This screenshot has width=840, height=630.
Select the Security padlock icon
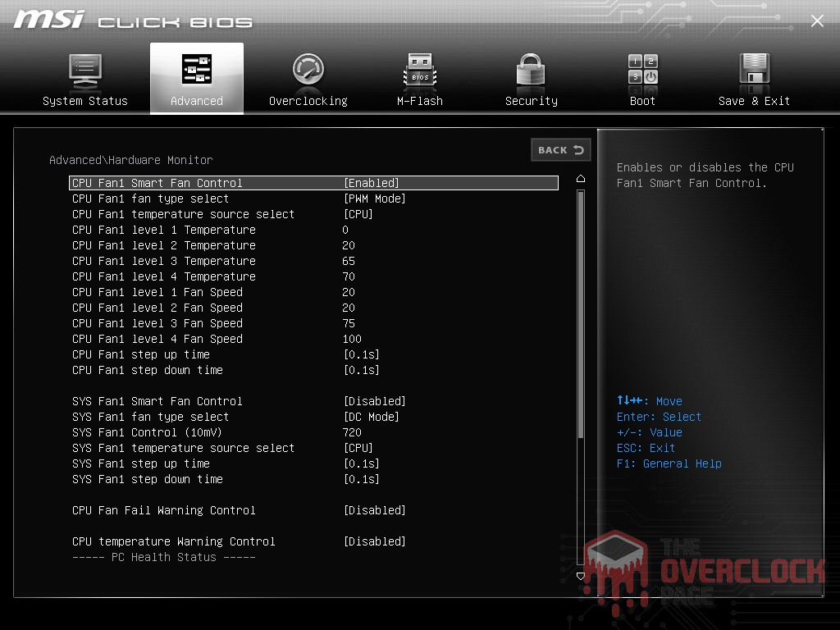point(531,71)
